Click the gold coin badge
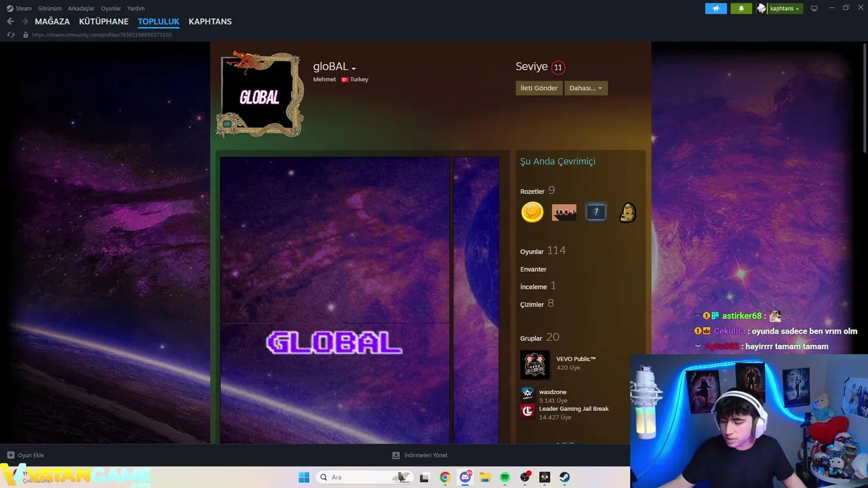The width and height of the screenshot is (868, 488). (532, 212)
